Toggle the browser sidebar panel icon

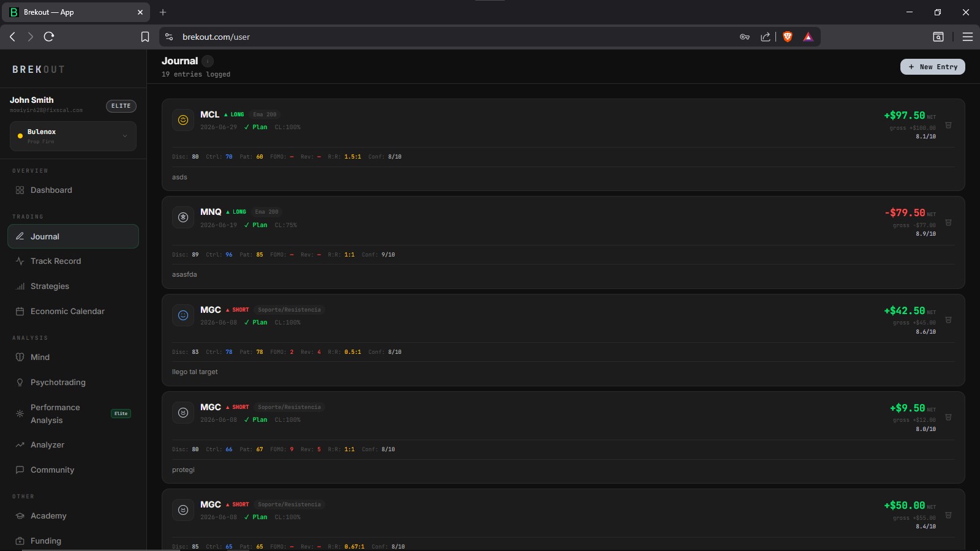pos(938,37)
